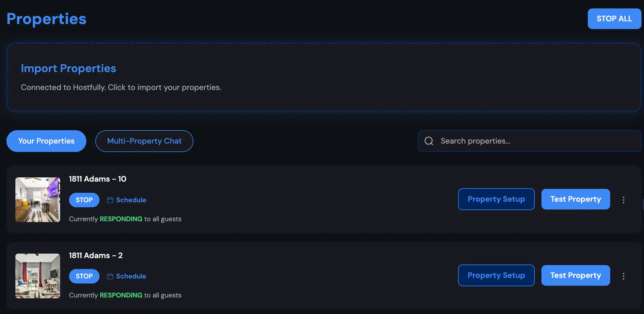Click the calendar icon beside Schedule for 1811 Adams - 10

pyautogui.click(x=110, y=200)
